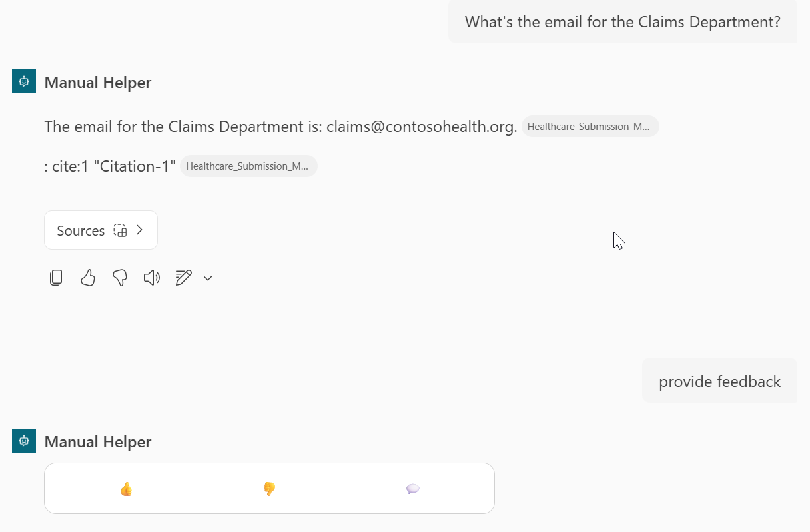Screen dimensions: 810x532
Task: Click the "provide feedback" message bubble
Action: click(x=719, y=382)
